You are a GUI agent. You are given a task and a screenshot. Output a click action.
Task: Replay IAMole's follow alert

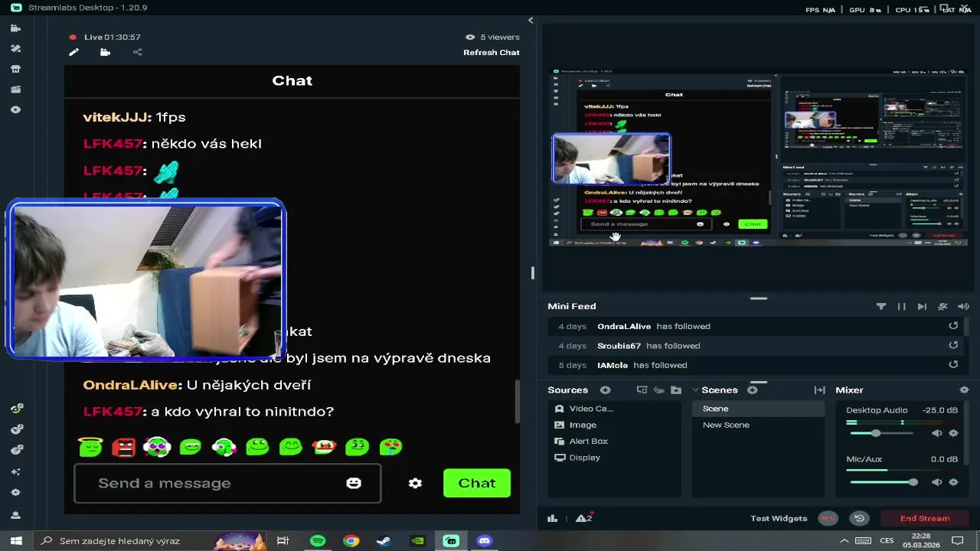pos(953,364)
